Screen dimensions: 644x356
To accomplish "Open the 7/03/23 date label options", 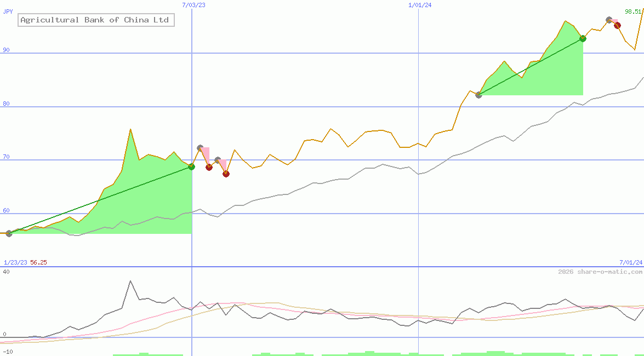I will click(193, 5).
